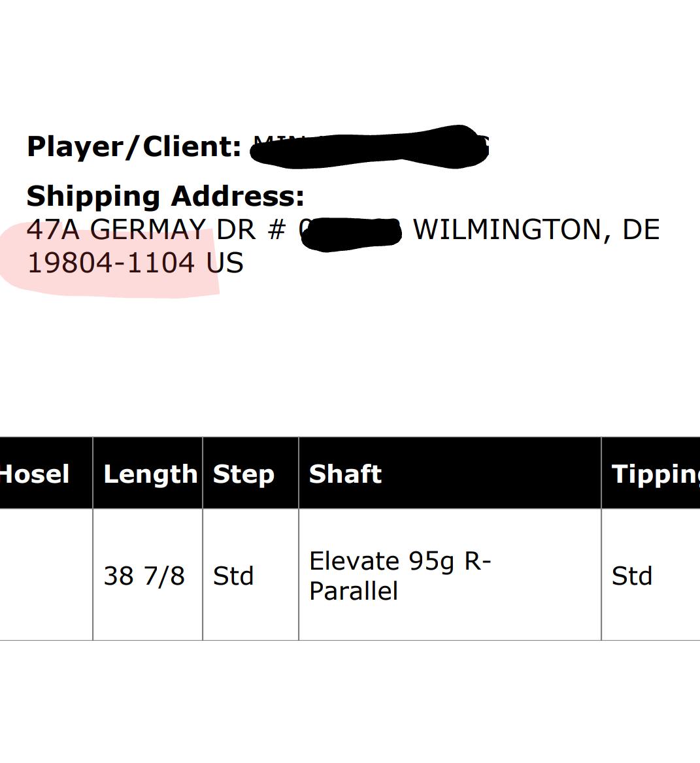Image resolution: width=700 pixels, height=763 pixels.
Task: Click the GERMAY DR street name
Action: (x=172, y=230)
